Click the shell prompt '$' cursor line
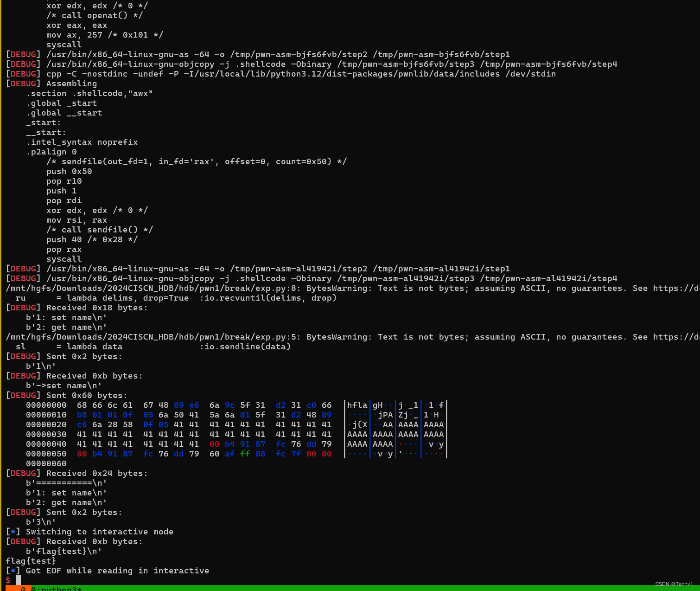Image resolution: width=700 pixels, height=591 pixels. pos(13,580)
